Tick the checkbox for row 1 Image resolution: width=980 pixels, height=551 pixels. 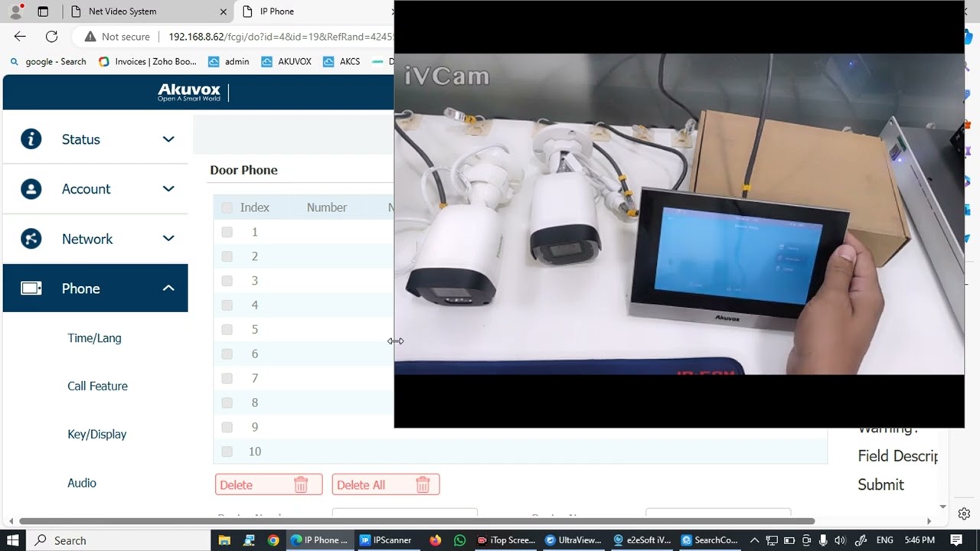tap(227, 232)
